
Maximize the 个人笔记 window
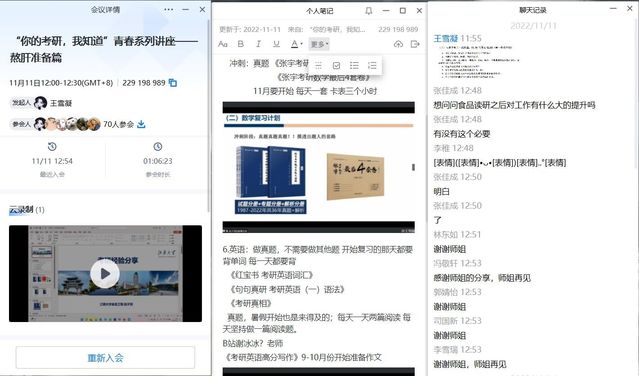point(403,11)
